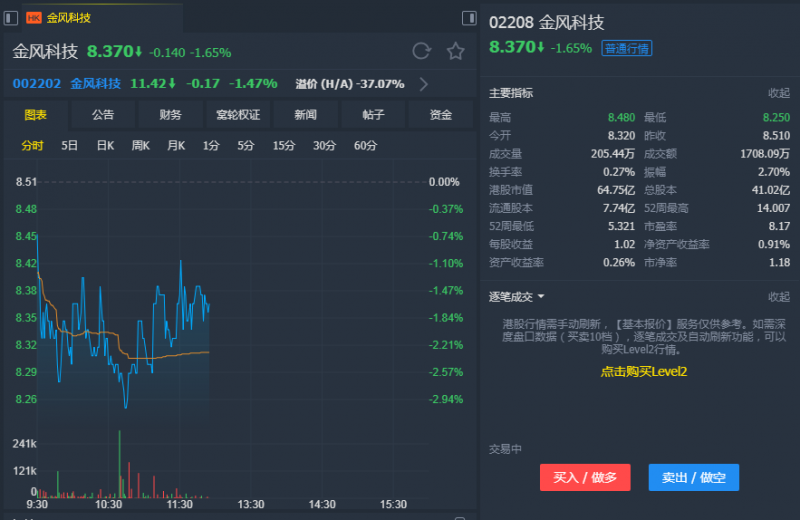Click the refresh quotes icon
Screen dimensions: 800x520
click(421, 51)
